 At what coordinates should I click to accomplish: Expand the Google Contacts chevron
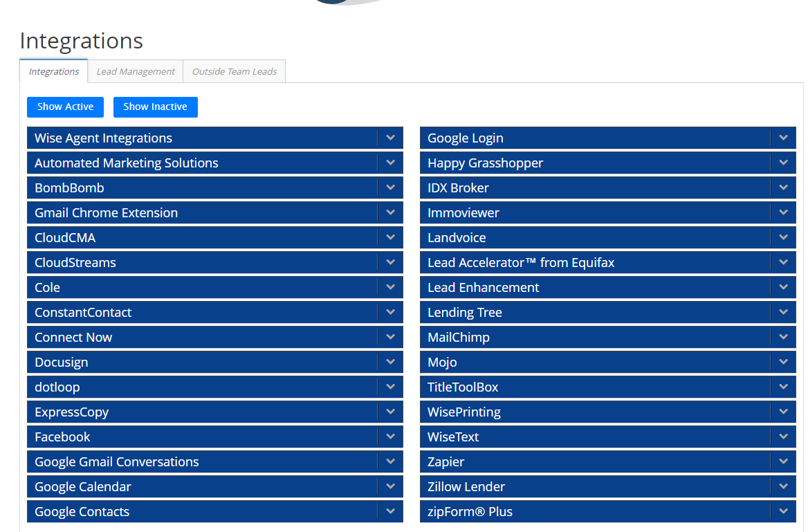click(391, 511)
